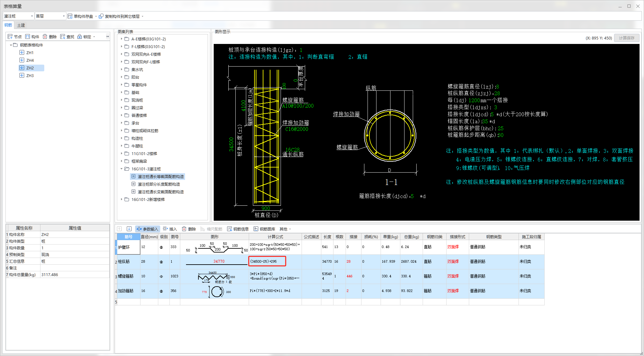The height and width of the screenshot is (356, 644).
Task: Select the ZH3 component in the tree
Action: click(30, 75)
